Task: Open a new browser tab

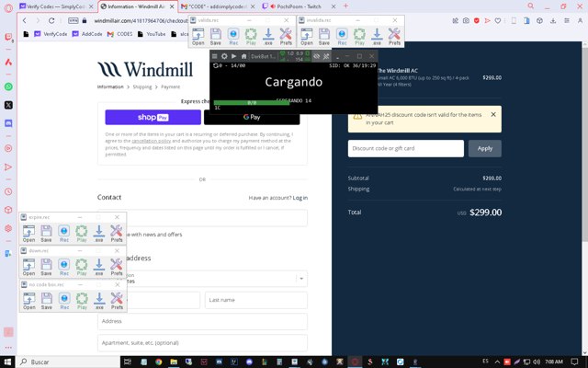Action: click(x=345, y=6)
